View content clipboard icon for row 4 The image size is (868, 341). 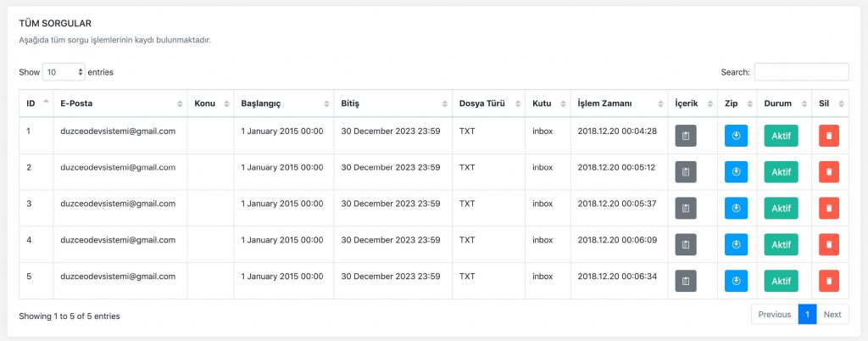point(686,244)
